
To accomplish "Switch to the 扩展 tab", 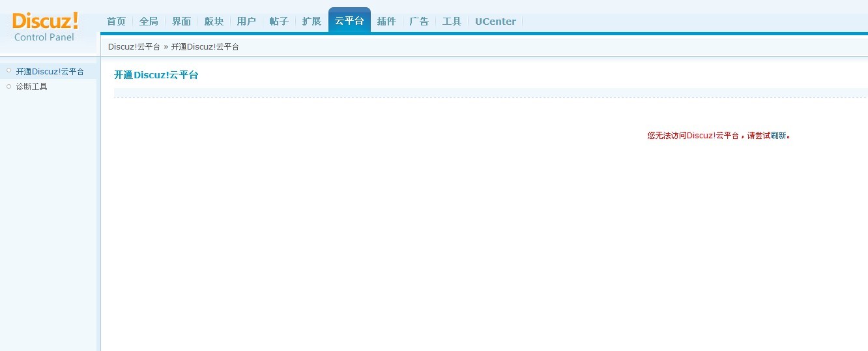I will (x=311, y=21).
